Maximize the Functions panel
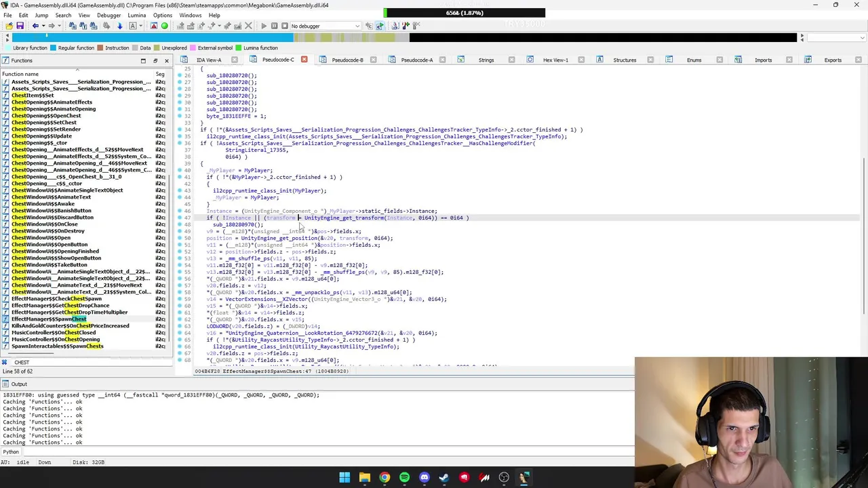Image resolution: width=868 pixels, height=488 pixels. (143, 60)
